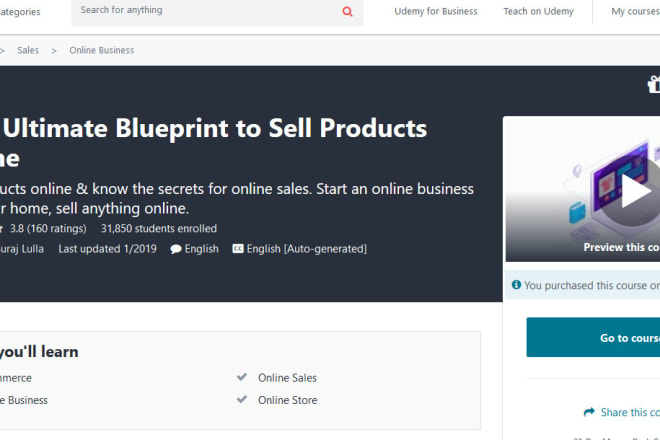Open Udemy for Business link
This screenshot has width=660, height=440.
pos(436,11)
